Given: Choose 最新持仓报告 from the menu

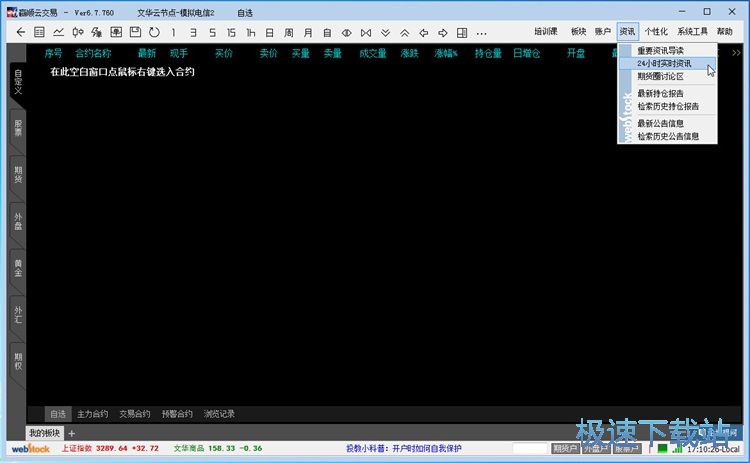Looking at the screenshot, I should click(x=667, y=94).
